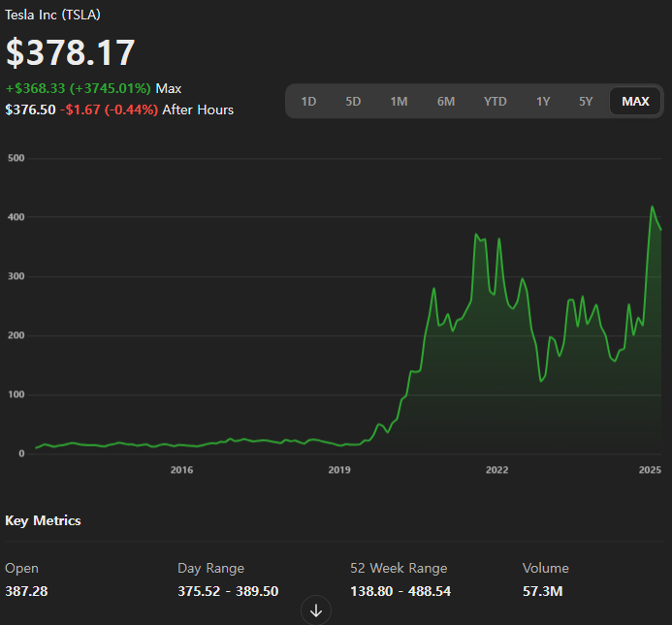Click the 100 y-axis label

tap(16, 394)
